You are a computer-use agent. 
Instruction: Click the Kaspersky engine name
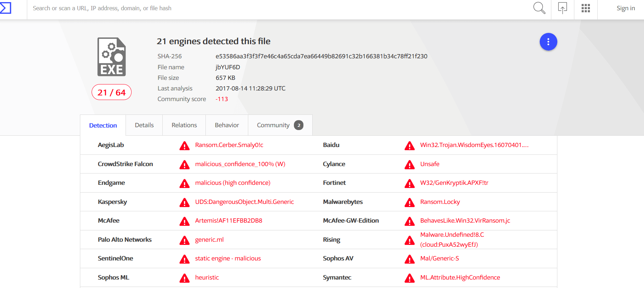(112, 202)
